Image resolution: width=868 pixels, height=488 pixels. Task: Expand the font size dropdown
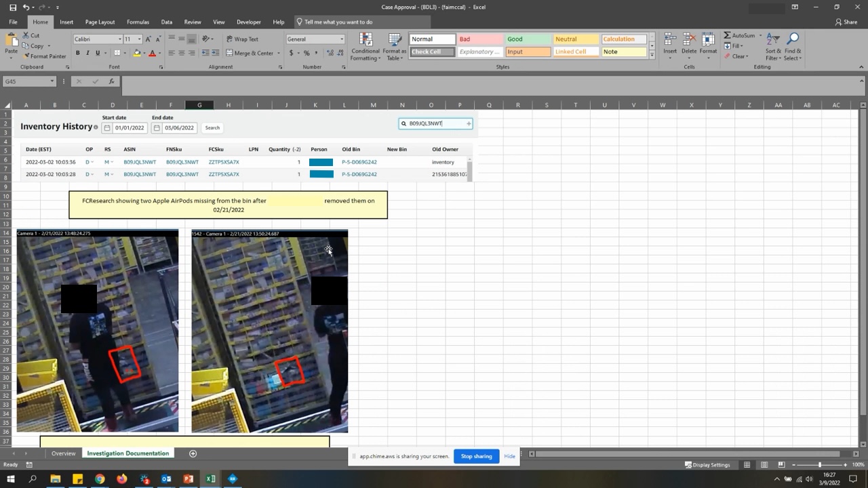tap(139, 39)
